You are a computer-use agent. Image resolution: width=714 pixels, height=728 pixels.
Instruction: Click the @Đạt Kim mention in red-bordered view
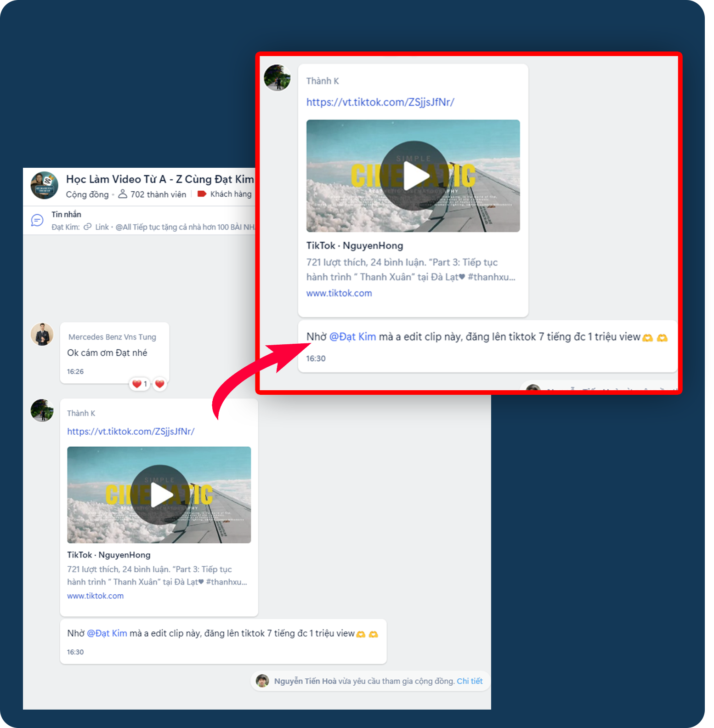pyautogui.click(x=352, y=337)
